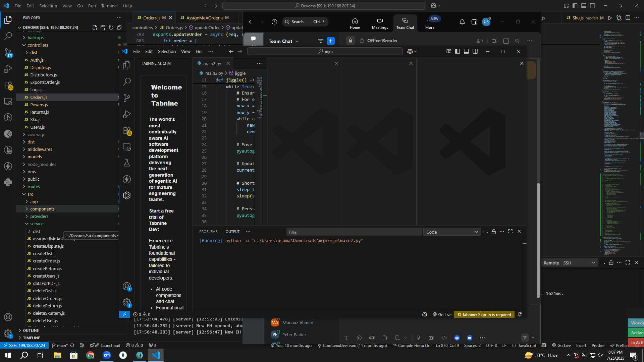Open Zoom history clock icon
The width and height of the screenshot is (644, 362).
pyautogui.click(x=274, y=22)
